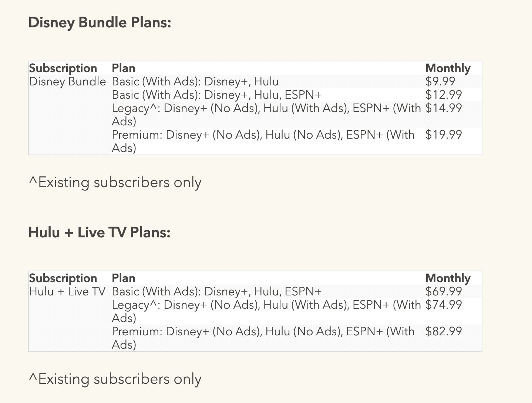Click the $74.99 monthly price
This screenshot has height=403, width=532.
click(x=443, y=305)
